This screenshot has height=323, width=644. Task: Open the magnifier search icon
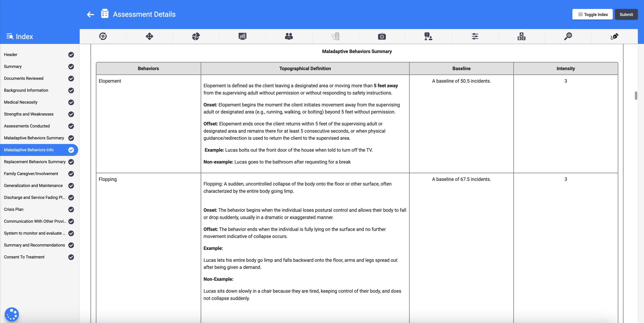pos(568,36)
